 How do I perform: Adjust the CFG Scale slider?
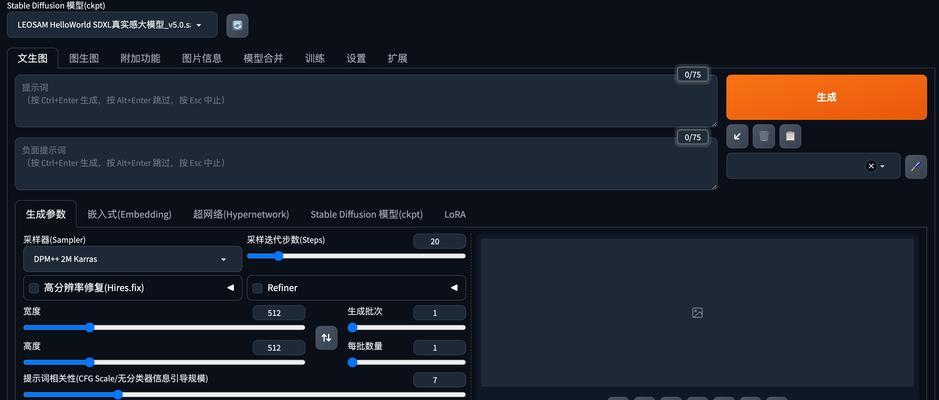(244, 394)
